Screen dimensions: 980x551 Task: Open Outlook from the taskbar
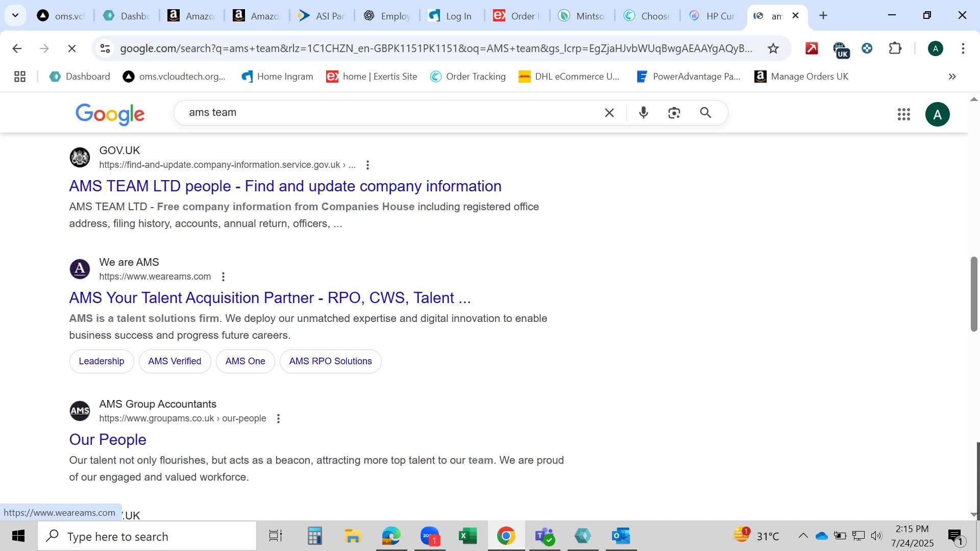[x=621, y=536]
